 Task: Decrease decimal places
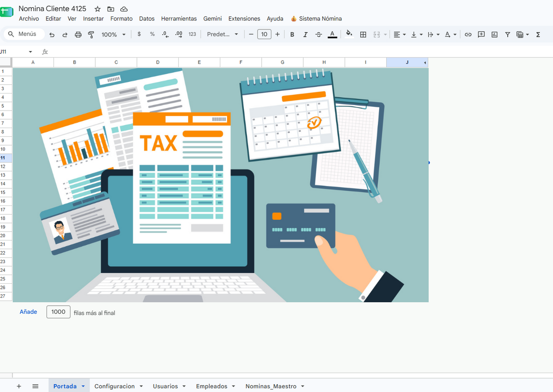tap(165, 35)
